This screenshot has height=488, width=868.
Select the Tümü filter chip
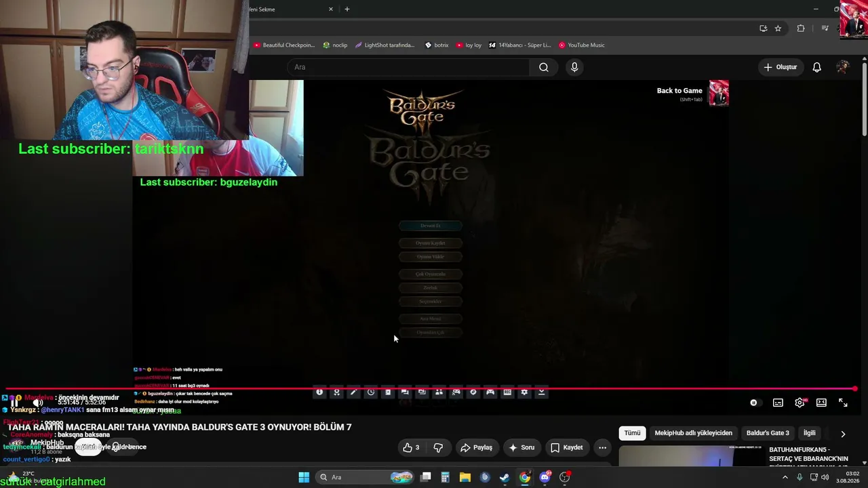tap(632, 433)
